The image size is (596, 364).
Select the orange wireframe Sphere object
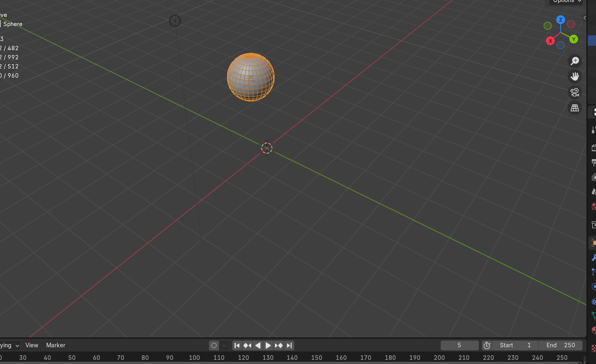click(x=251, y=77)
